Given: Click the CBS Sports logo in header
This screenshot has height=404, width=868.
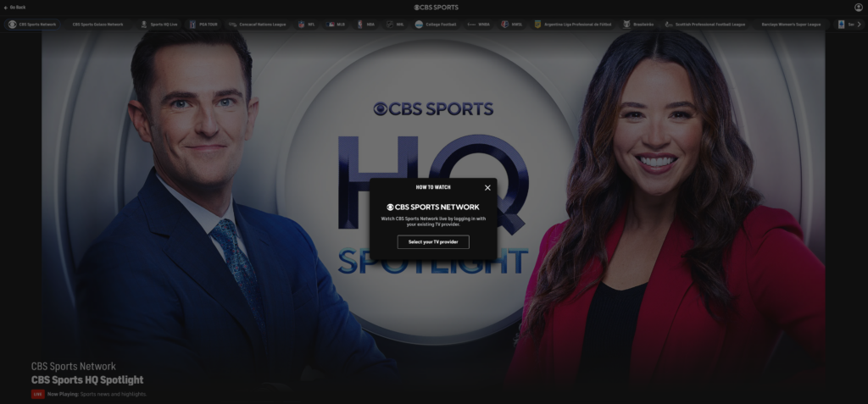Looking at the screenshot, I should point(437,7).
